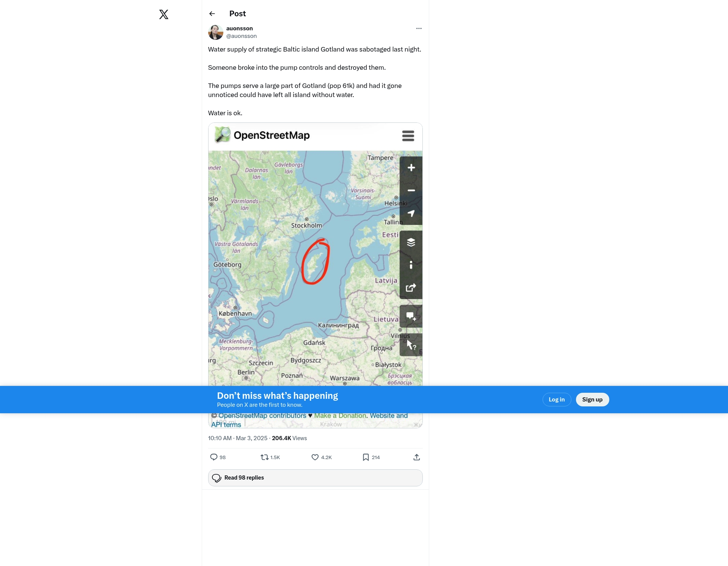Click the Sign up button
The height and width of the screenshot is (566, 728).
[x=592, y=400]
